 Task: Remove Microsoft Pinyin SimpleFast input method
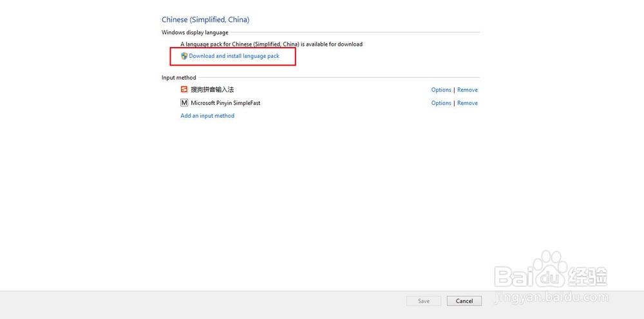click(468, 103)
